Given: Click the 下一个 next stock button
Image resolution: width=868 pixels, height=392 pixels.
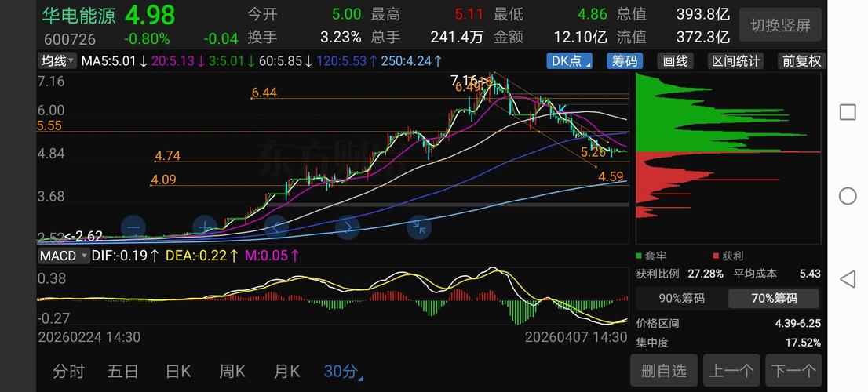Looking at the screenshot, I should click(793, 370).
